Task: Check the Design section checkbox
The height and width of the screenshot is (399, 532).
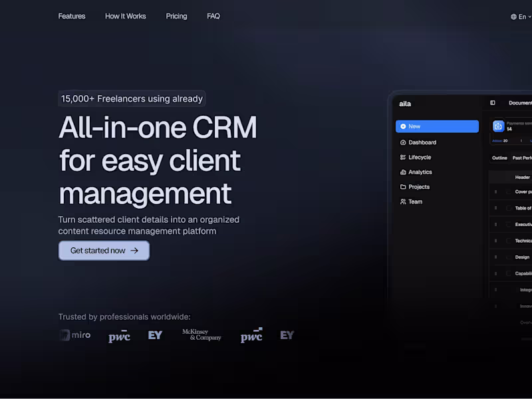Action: [x=509, y=257]
